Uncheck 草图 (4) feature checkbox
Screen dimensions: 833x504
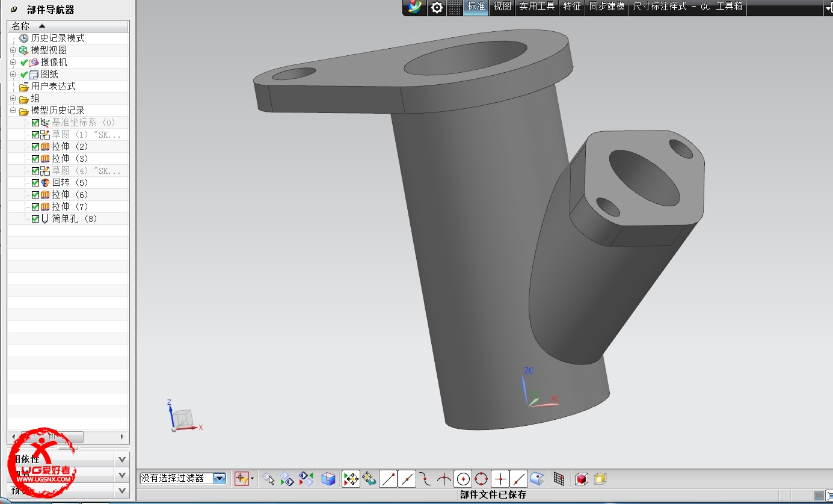[x=35, y=171]
